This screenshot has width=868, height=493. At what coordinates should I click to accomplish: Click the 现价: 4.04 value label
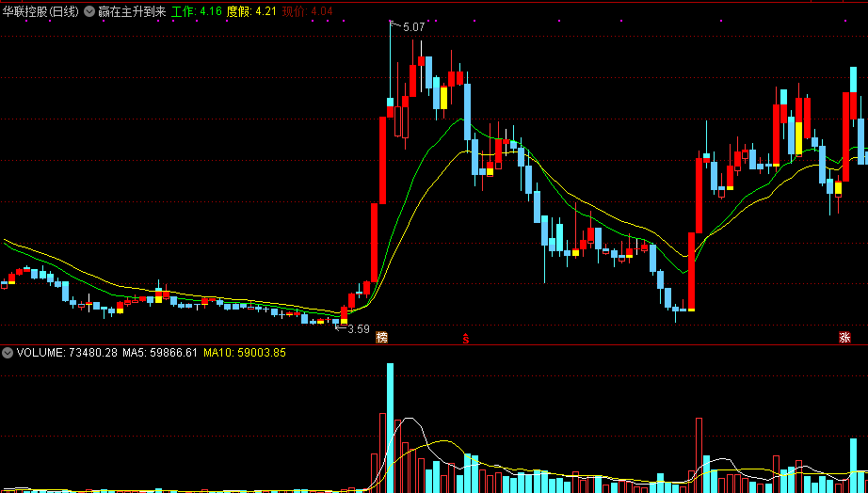point(307,11)
